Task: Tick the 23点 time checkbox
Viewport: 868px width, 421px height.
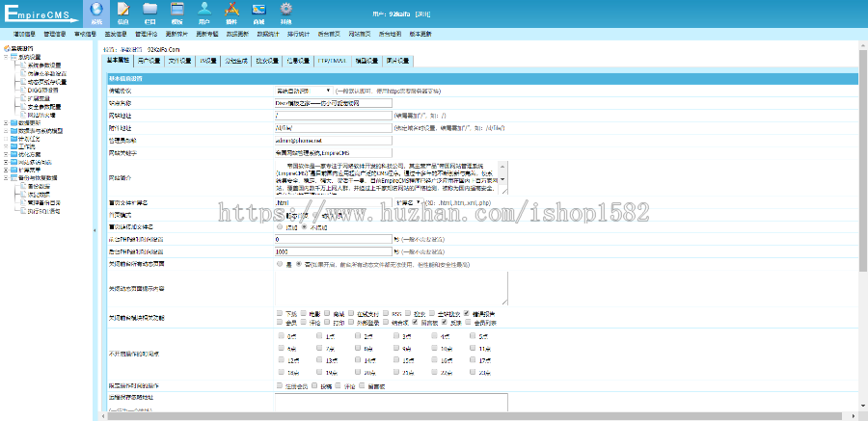Action: point(473,372)
